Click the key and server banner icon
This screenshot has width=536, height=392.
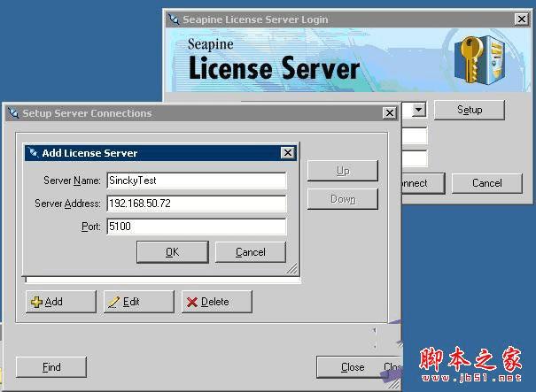pyautogui.click(x=480, y=60)
